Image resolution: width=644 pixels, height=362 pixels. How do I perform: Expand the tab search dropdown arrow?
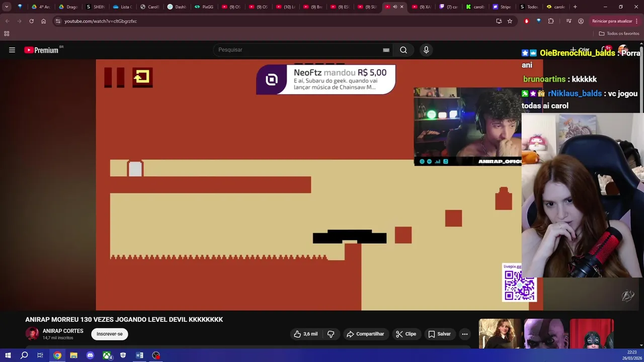7,7
